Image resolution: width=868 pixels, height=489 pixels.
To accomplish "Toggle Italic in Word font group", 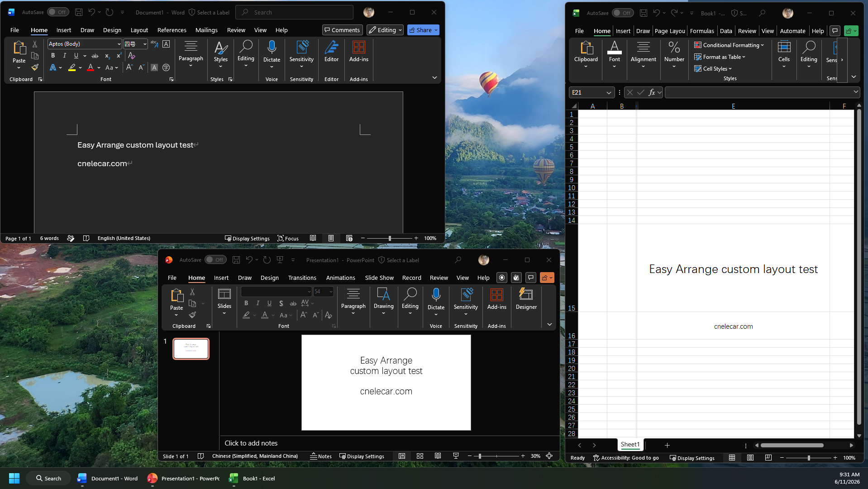I will (x=65, y=56).
